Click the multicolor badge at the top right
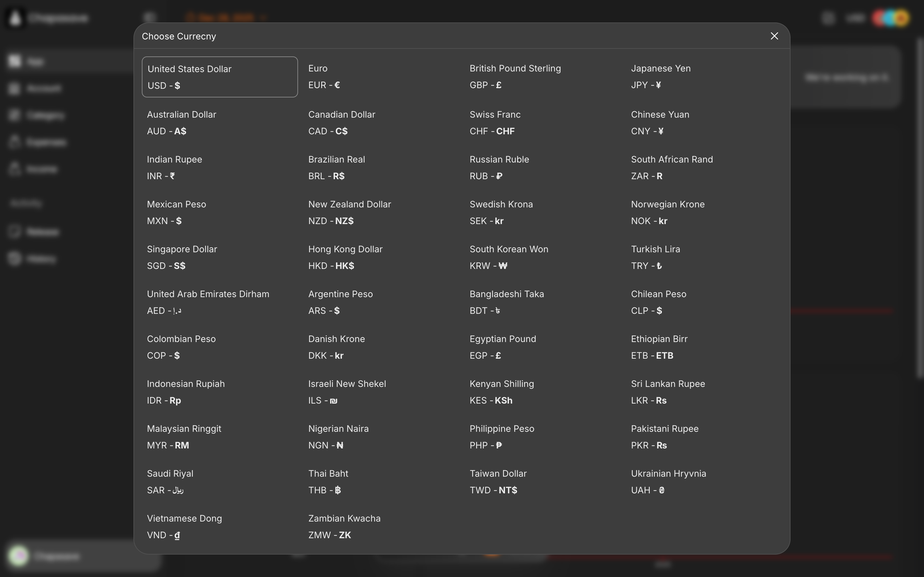The width and height of the screenshot is (924, 577). (891, 18)
